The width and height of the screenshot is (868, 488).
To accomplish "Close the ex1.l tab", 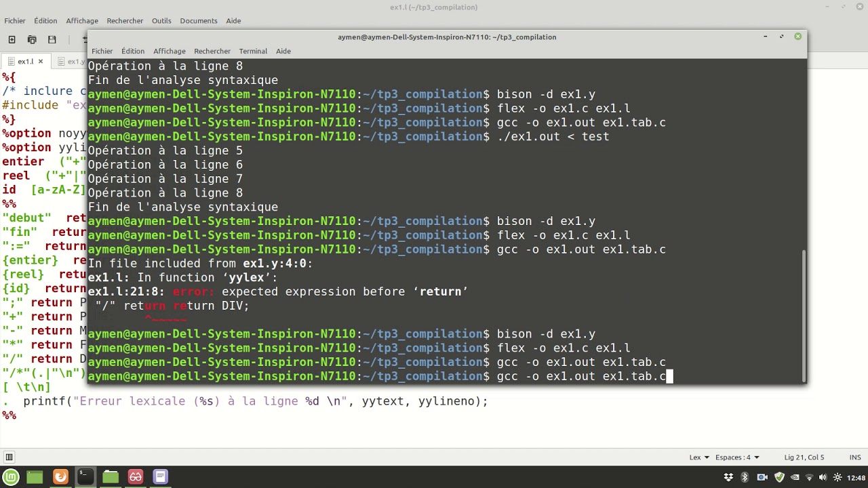I will 41,62.
